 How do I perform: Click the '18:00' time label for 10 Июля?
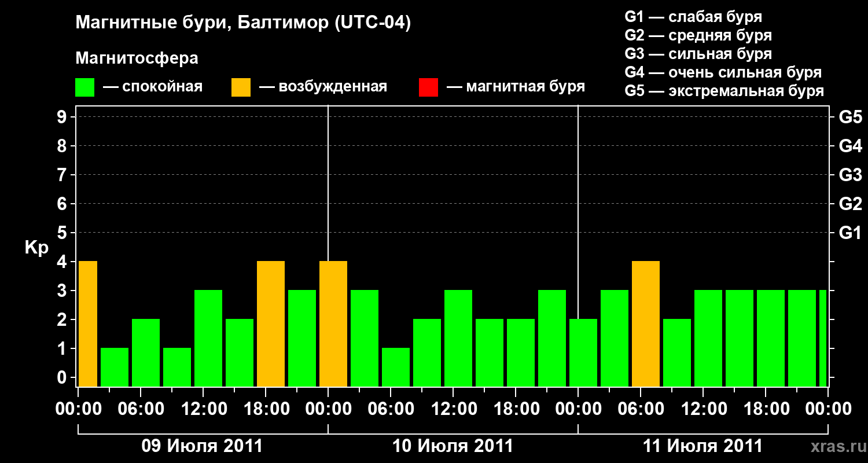[516, 409]
